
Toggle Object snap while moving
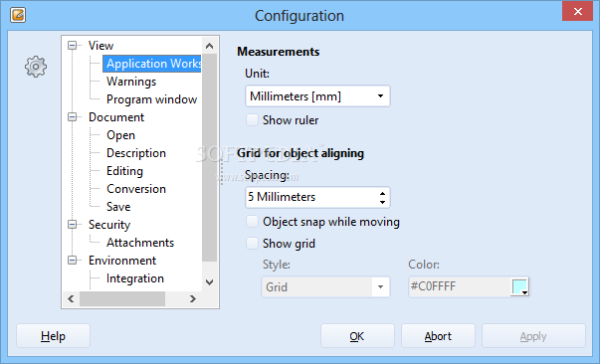[x=252, y=222]
